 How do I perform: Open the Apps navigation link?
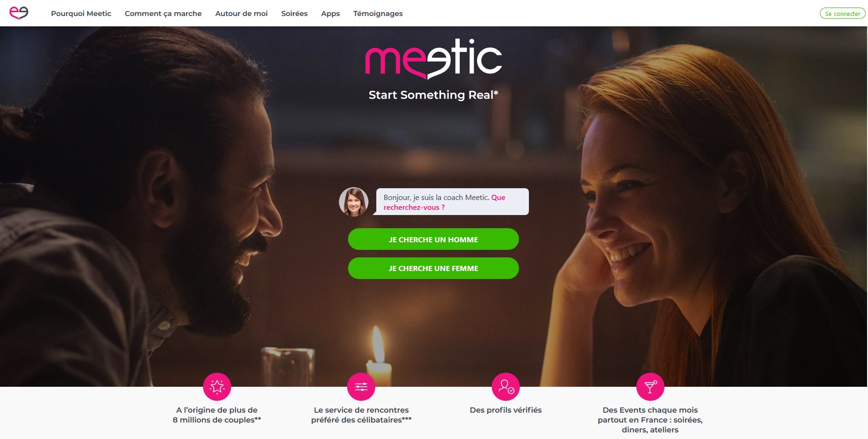click(x=330, y=14)
